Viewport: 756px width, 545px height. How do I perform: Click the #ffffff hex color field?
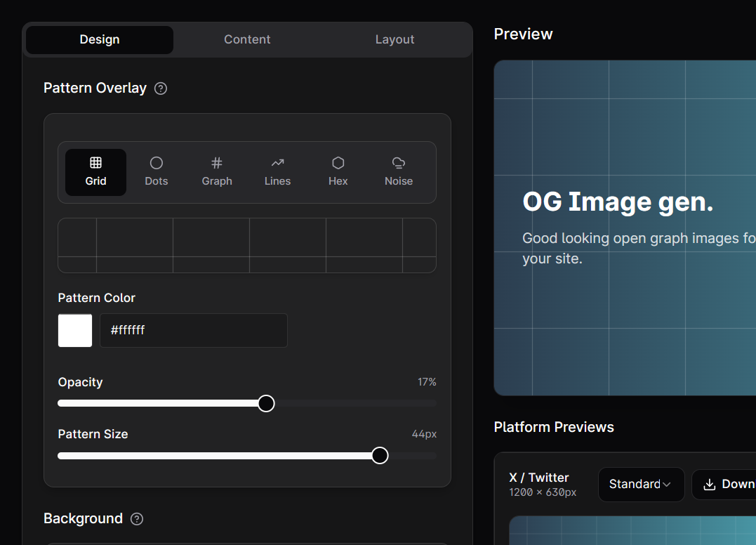coord(193,330)
